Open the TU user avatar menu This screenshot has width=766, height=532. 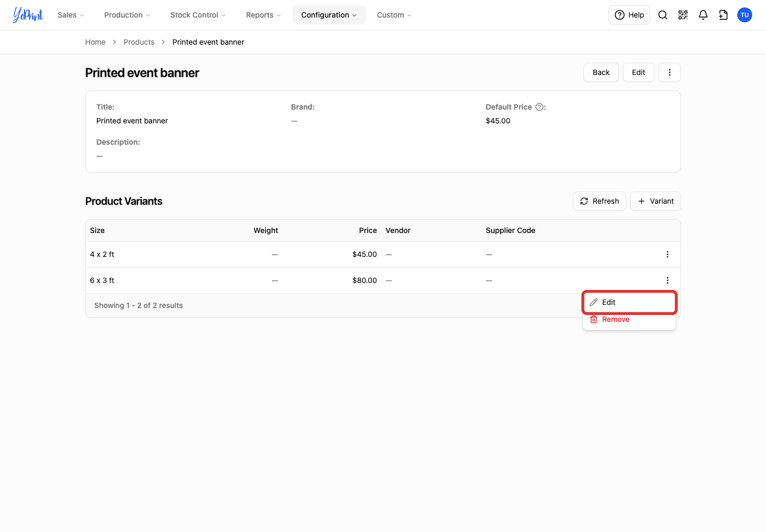pyautogui.click(x=745, y=15)
